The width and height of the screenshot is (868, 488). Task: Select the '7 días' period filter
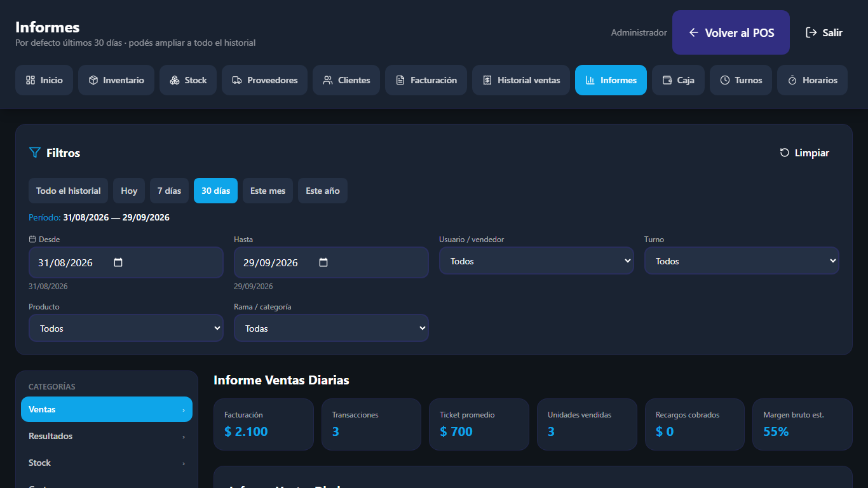169,191
